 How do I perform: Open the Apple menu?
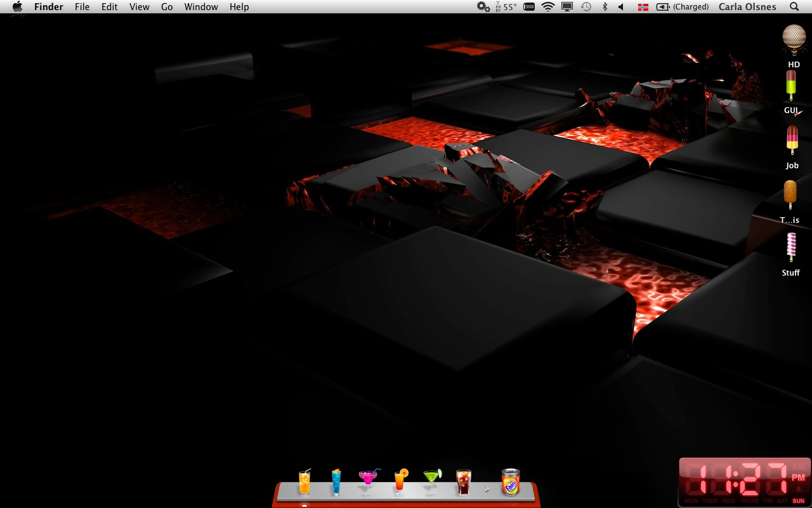pyautogui.click(x=17, y=7)
